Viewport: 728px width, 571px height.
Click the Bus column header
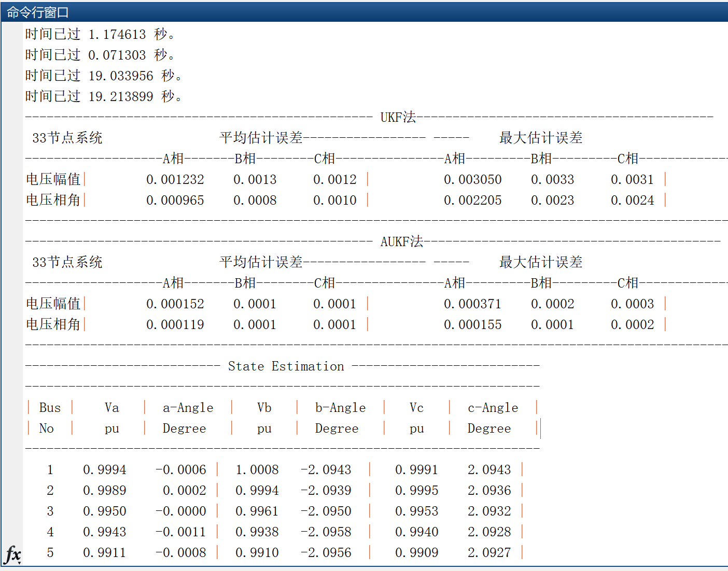point(50,408)
